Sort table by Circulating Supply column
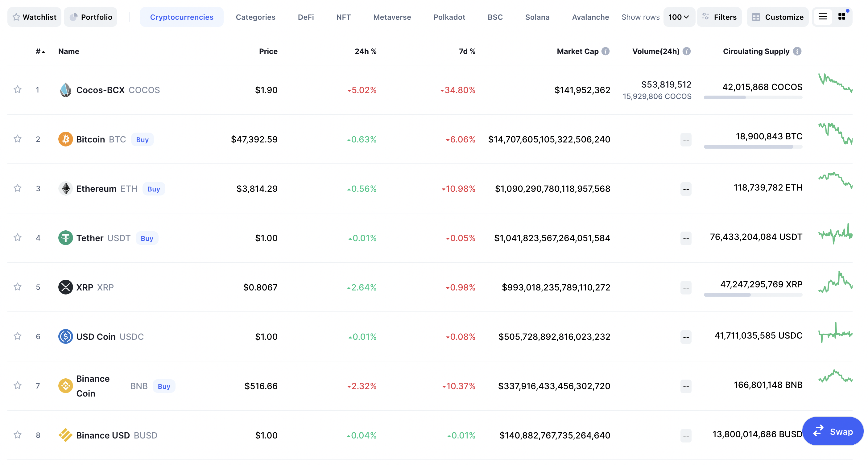Image resolution: width=868 pixels, height=465 pixels. point(756,51)
